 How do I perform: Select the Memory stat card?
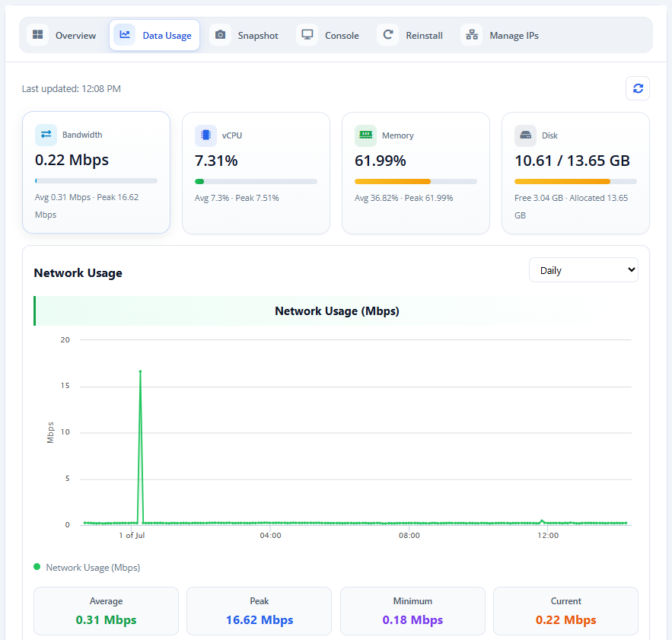416,174
